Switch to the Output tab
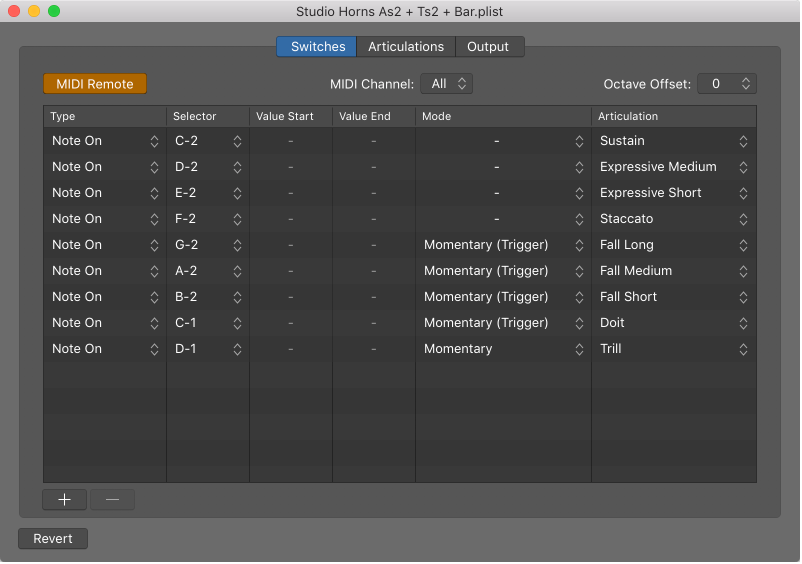The width and height of the screenshot is (802, 564). [x=488, y=47]
